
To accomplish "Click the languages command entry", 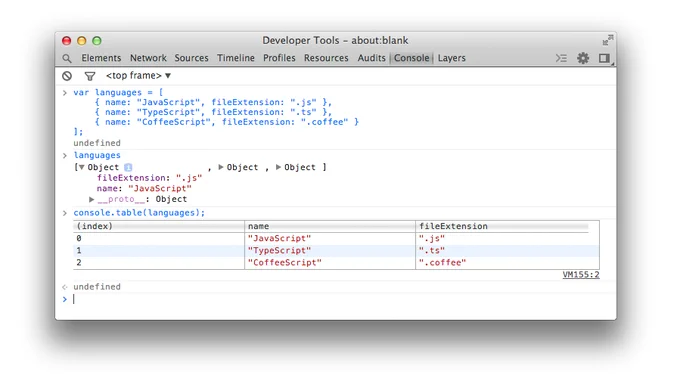I will click(97, 155).
